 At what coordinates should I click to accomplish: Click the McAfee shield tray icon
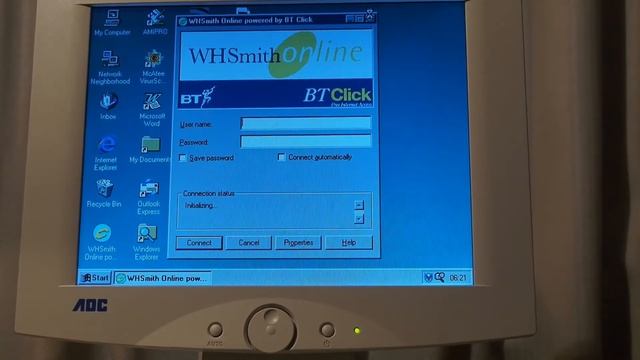[428, 278]
